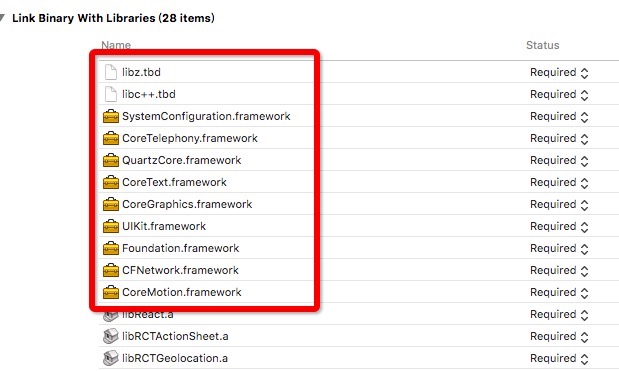
Task: Click the CoreTelephony.framework toolbox icon
Action: [111, 139]
